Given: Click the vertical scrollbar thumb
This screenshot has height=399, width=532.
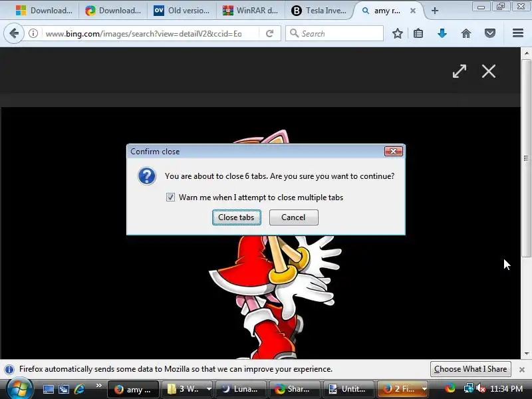Looking at the screenshot, I should [x=526, y=158].
